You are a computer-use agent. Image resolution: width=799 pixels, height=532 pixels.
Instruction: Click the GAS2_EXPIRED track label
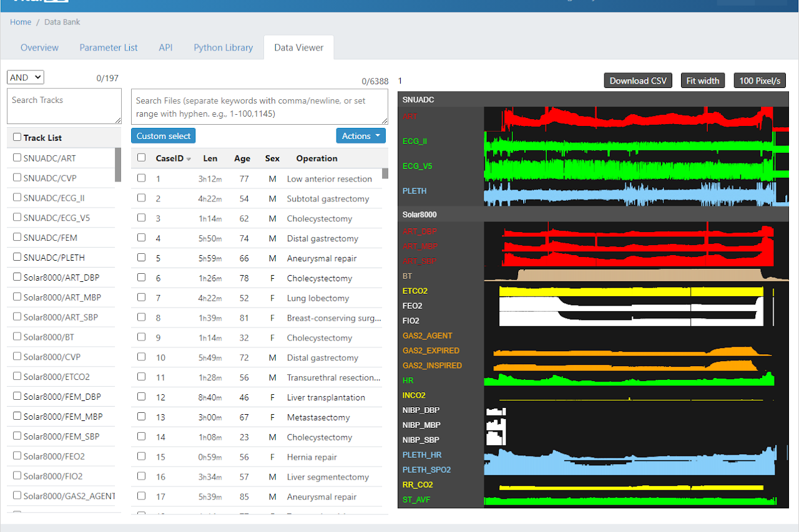click(431, 351)
